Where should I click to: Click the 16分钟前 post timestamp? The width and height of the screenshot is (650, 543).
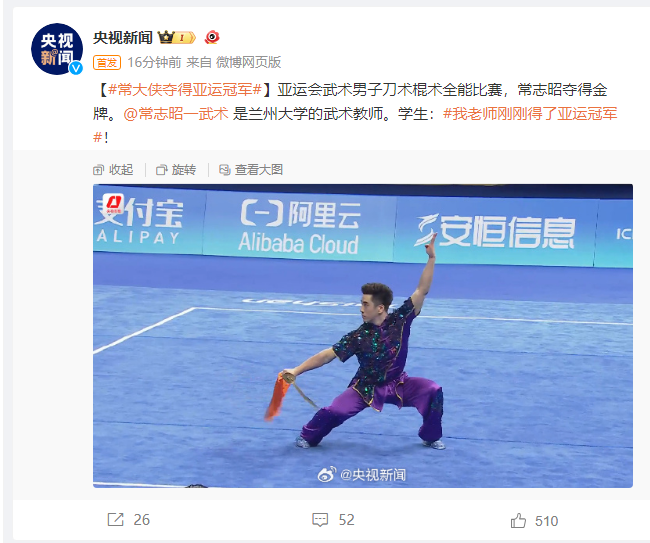(154, 62)
